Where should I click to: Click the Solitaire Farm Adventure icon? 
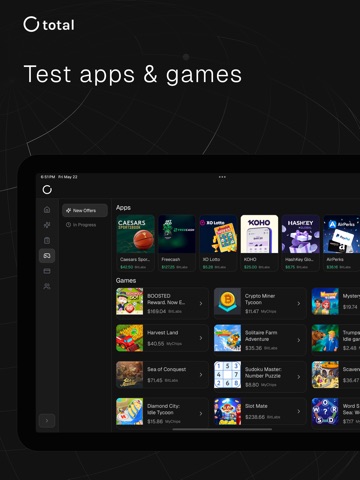pos(227,338)
